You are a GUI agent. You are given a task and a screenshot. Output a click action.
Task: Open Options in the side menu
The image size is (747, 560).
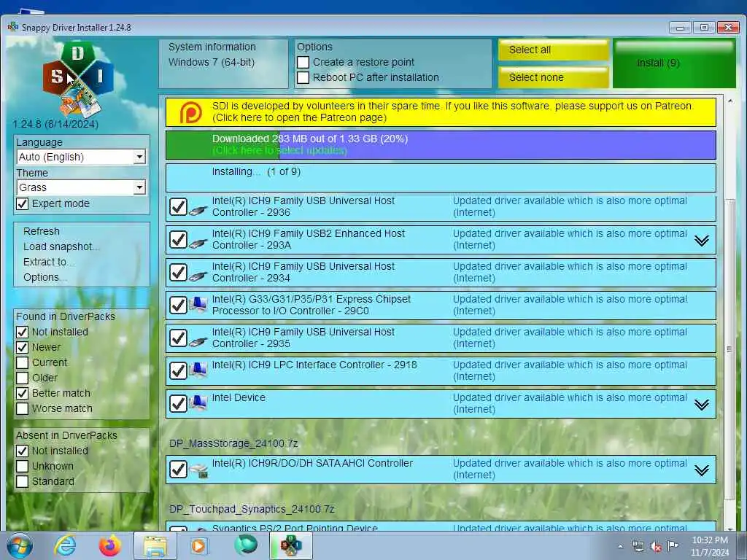[44, 277]
